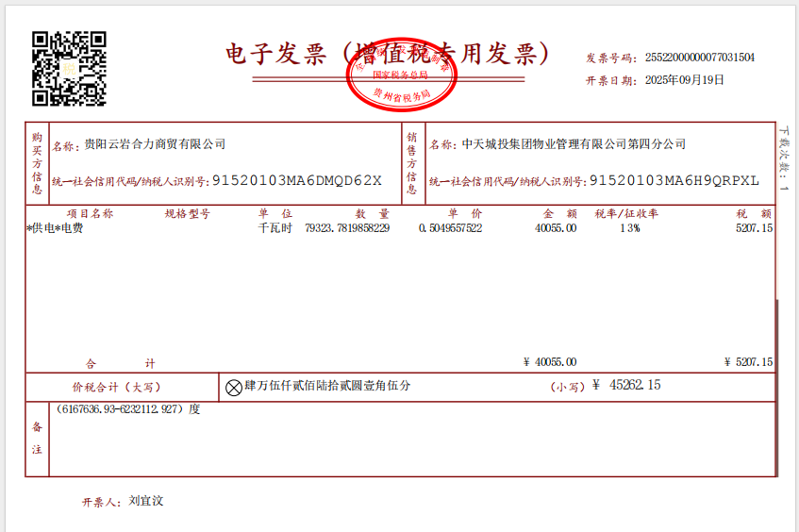Click the circled X symbol before total

234,386
